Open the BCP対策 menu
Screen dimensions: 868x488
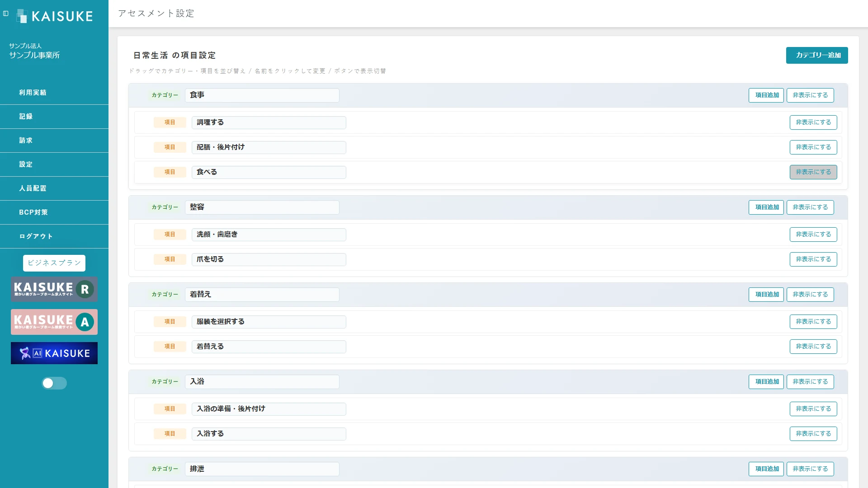click(x=54, y=212)
